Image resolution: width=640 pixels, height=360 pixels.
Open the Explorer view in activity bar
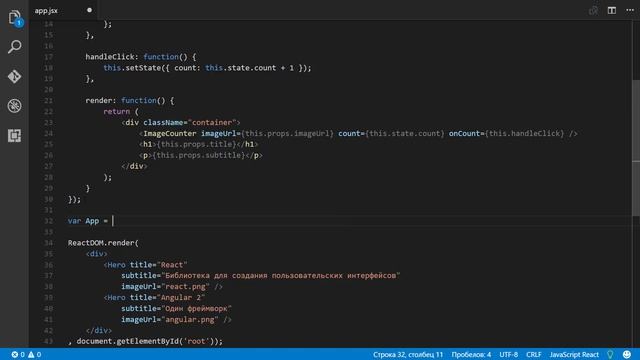coord(15,18)
